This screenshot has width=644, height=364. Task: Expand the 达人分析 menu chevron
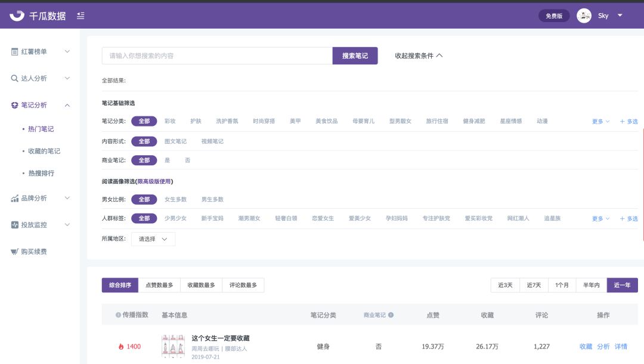[x=67, y=78]
